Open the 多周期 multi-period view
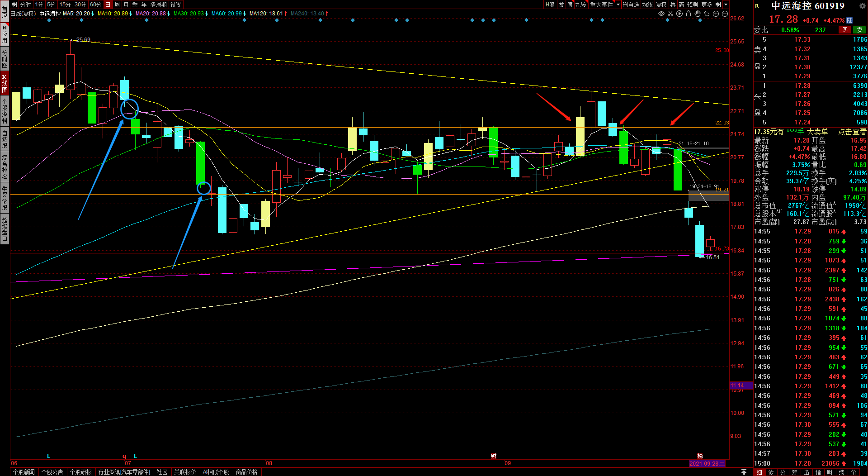Viewport: 868px width, 476px height. tap(159, 5)
